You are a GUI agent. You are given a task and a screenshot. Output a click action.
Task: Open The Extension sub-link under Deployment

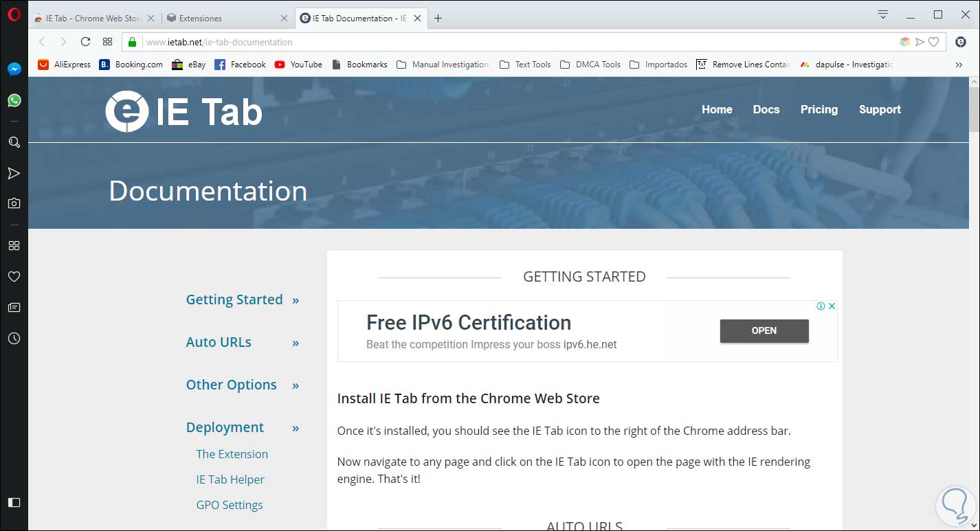[x=232, y=454]
